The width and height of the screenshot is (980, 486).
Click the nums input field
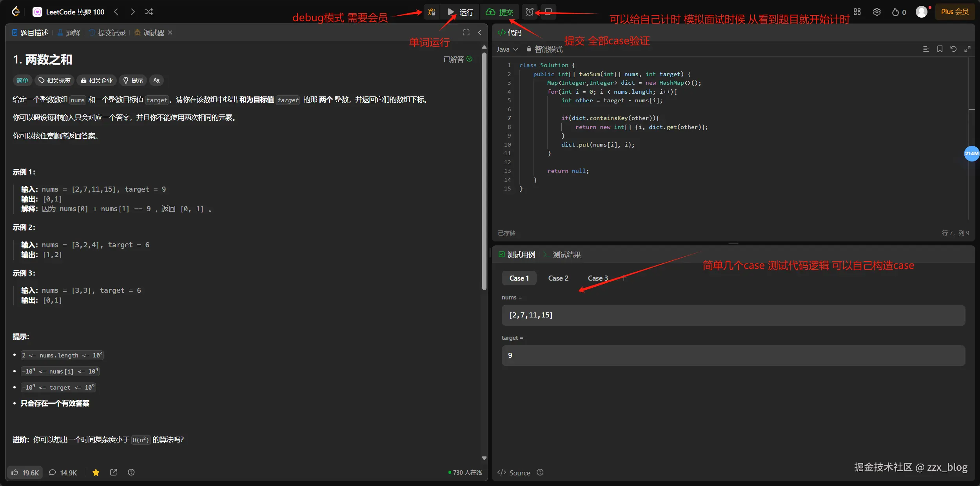point(733,315)
